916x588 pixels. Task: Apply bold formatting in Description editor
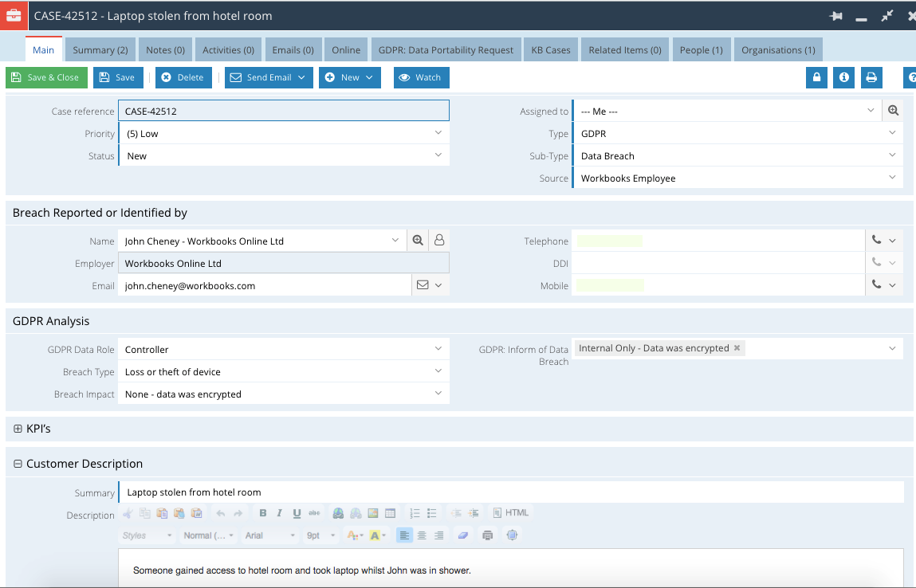pyautogui.click(x=263, y=513)
